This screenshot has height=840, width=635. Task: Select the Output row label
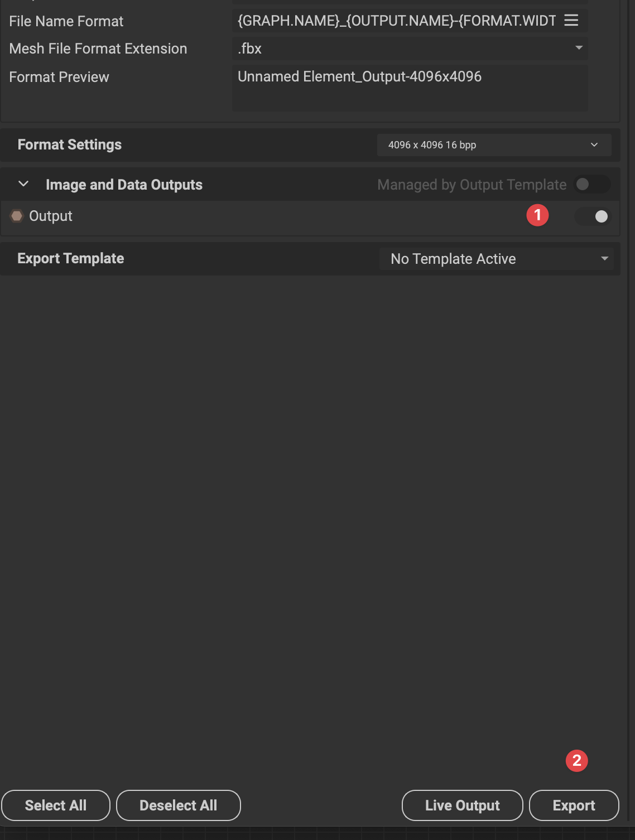[51, 216]
